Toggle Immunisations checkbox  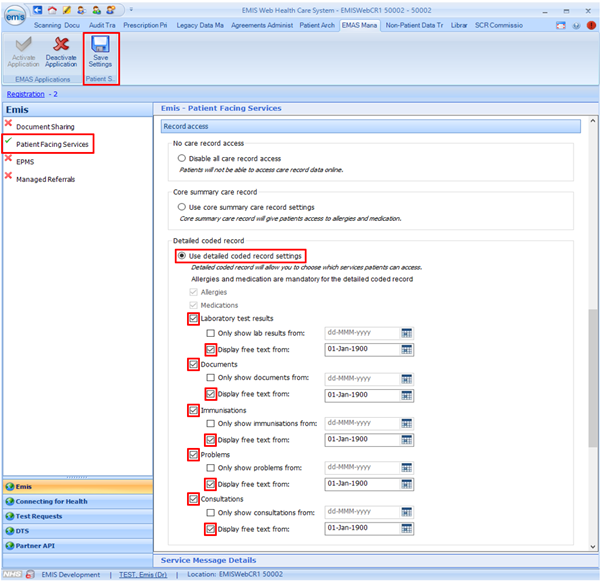click(194, 410)
